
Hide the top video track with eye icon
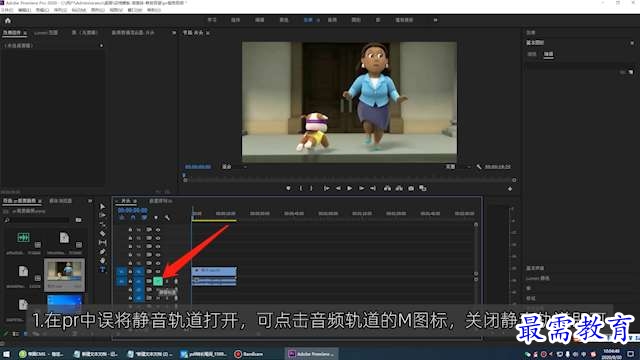pos(158,229)
